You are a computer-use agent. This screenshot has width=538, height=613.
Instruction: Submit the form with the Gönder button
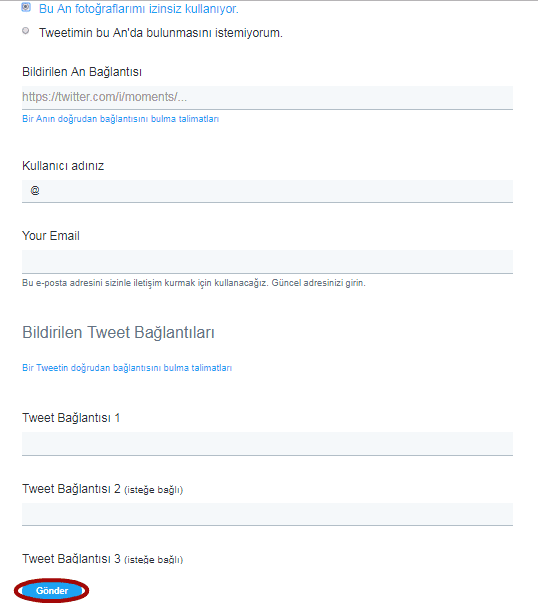point(52,590)
